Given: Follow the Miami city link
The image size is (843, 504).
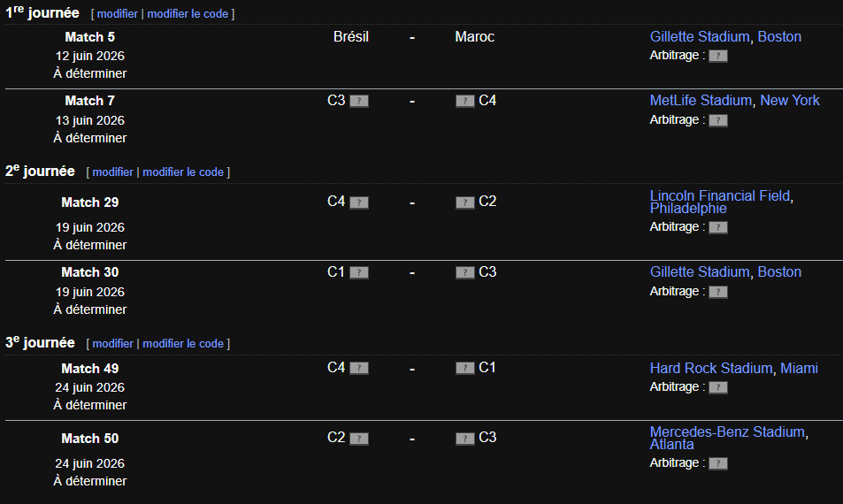Looking at the screenshot, I should pyautogui.click(x=799, y=369).
